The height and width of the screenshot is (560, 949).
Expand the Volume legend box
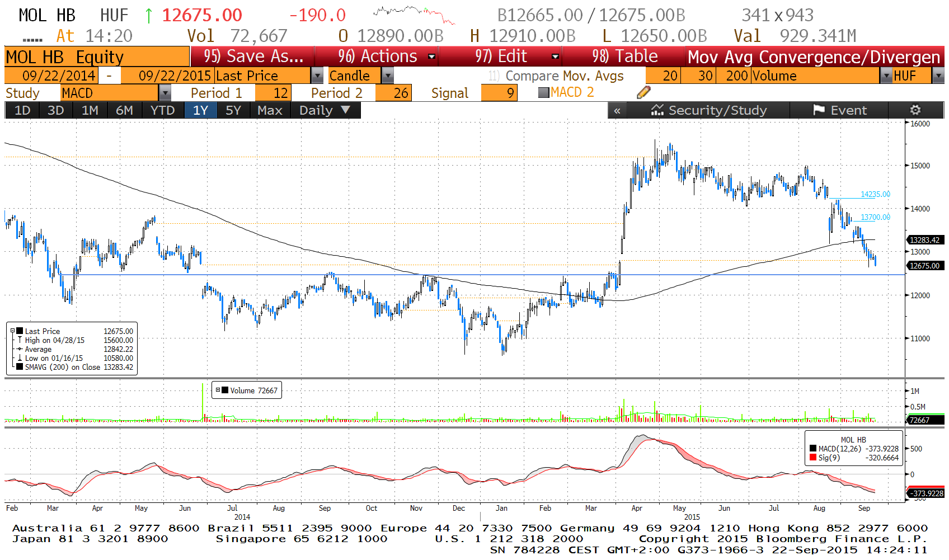click(218, 390)
